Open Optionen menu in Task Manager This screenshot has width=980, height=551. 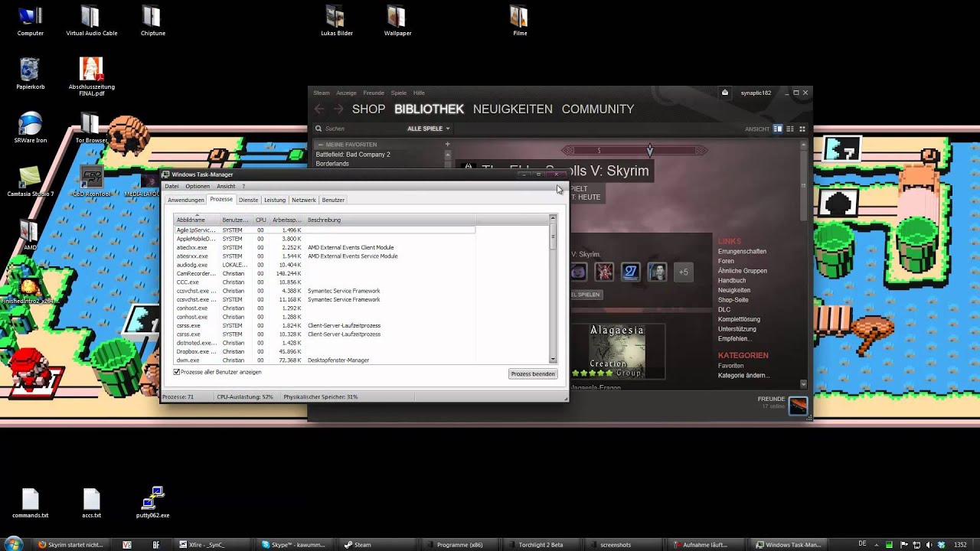(197, 186)
